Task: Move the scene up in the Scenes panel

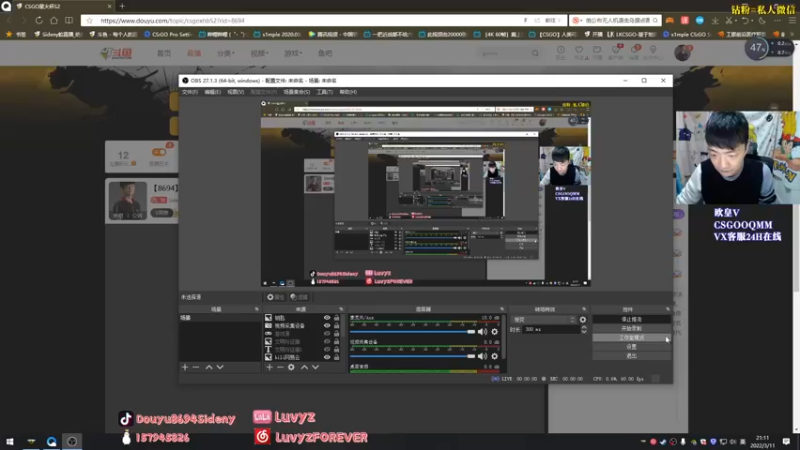Action: pyautogui.click(x=209, y=367)
